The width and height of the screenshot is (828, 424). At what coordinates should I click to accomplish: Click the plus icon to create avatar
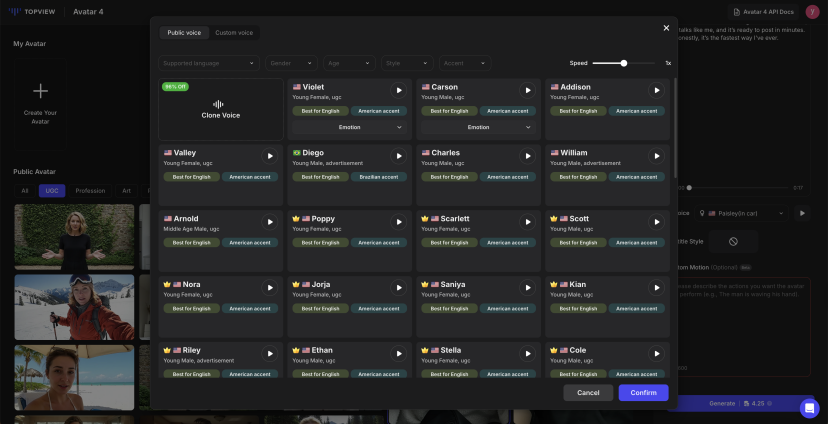(x=41, y=92)
